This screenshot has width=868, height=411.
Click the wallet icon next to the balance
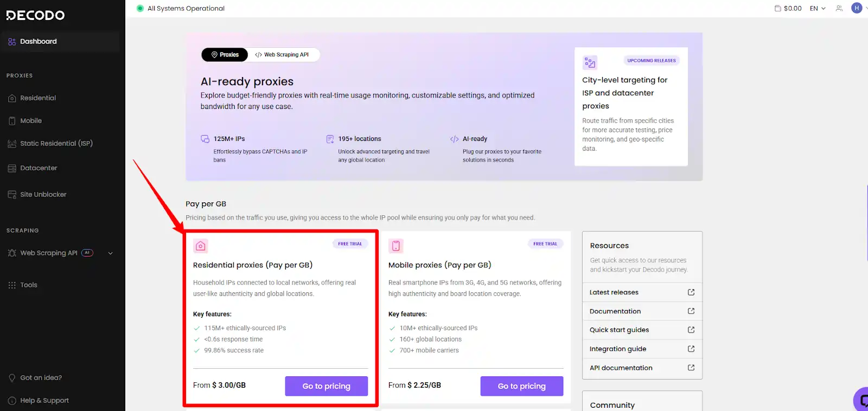point(777,8)
